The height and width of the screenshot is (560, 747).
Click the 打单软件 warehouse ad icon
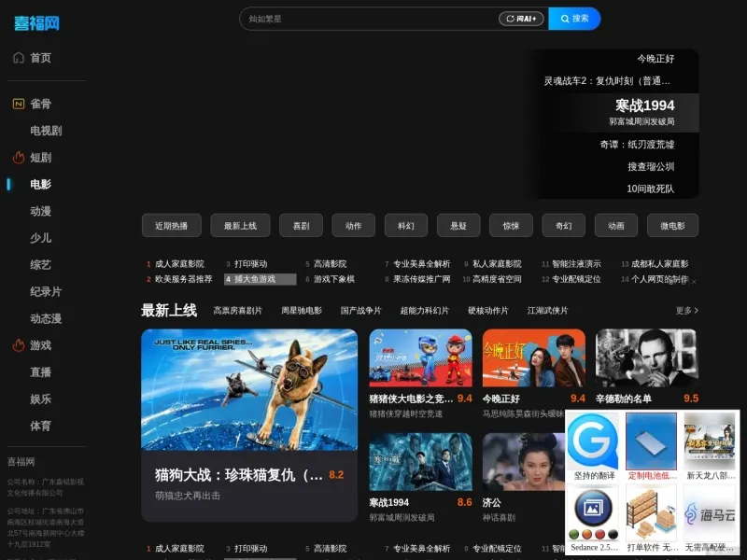click(651, 512)
